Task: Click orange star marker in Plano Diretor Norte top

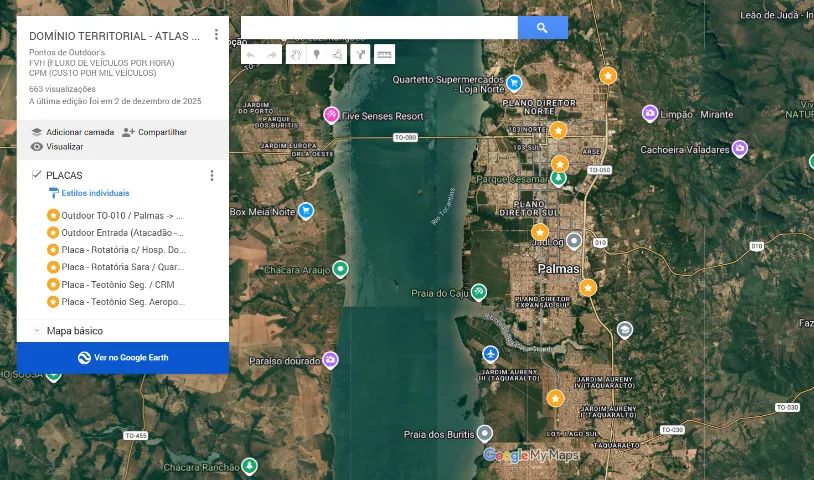Action: (x=608, y=76)
